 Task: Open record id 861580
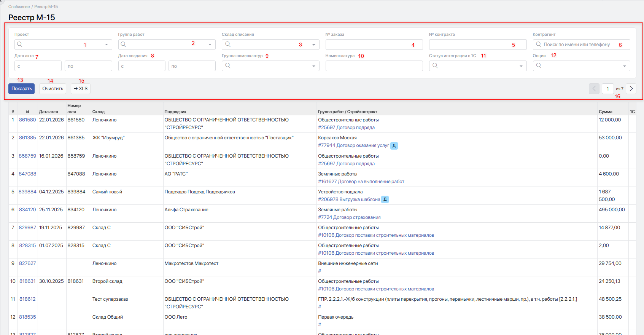(27, 120)
